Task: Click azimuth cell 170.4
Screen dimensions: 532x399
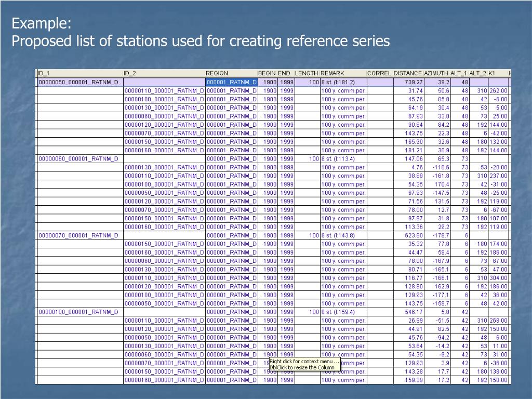Action: 436,184
